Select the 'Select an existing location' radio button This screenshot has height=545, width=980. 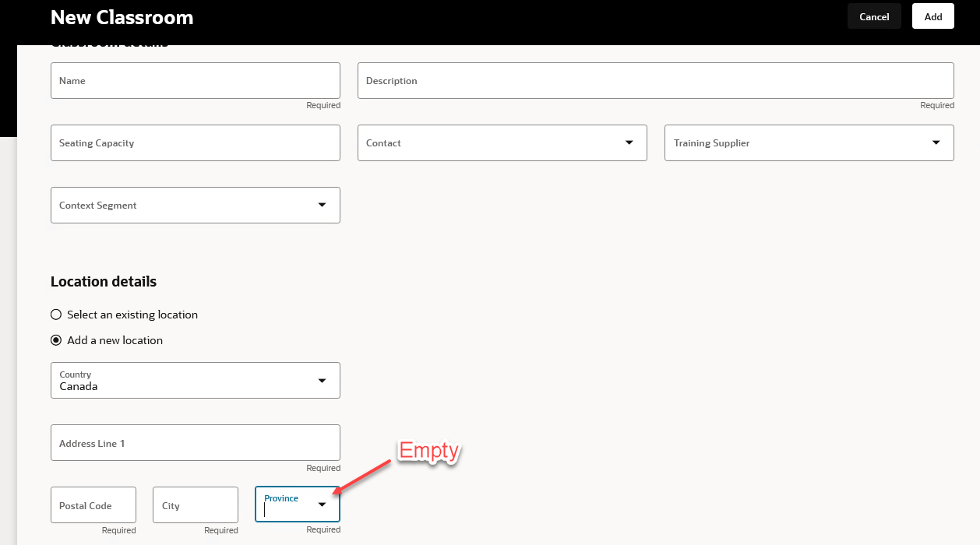pos(55,314)
